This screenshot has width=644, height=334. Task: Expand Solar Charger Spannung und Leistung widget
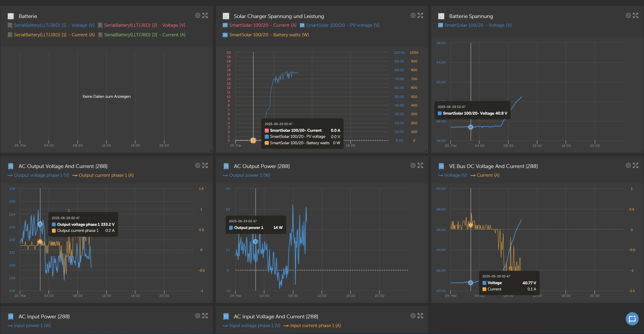coord(420,15)
